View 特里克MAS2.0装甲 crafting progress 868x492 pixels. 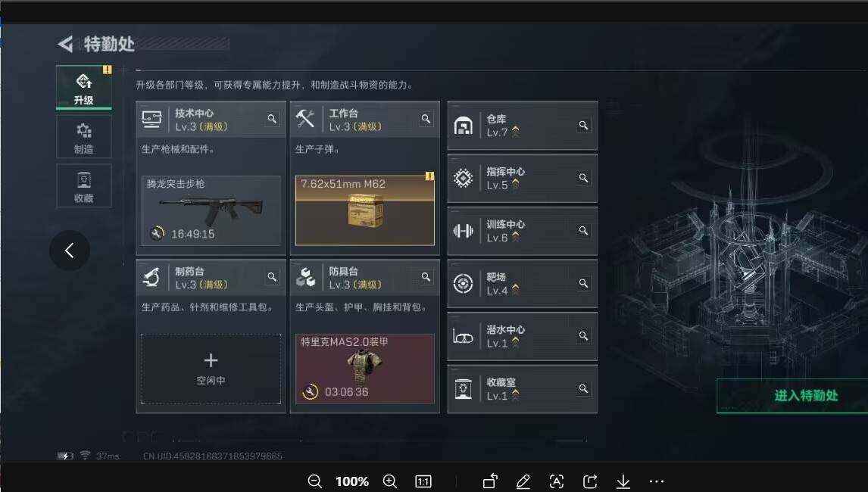click(x=365, y=369)
